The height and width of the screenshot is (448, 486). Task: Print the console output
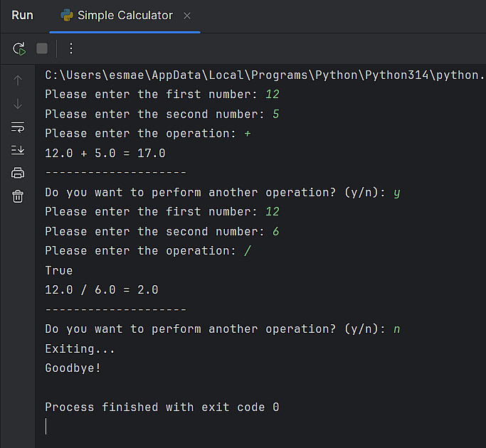19,173
